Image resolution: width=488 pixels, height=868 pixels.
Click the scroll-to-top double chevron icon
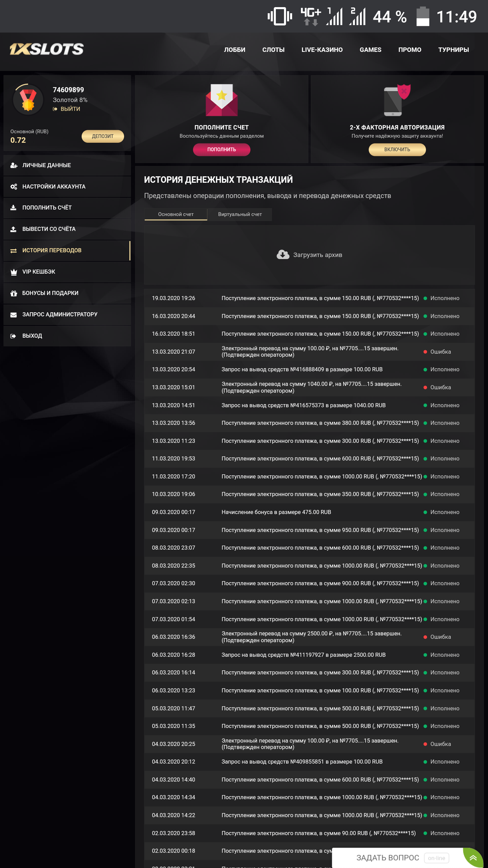click(473, 857)
